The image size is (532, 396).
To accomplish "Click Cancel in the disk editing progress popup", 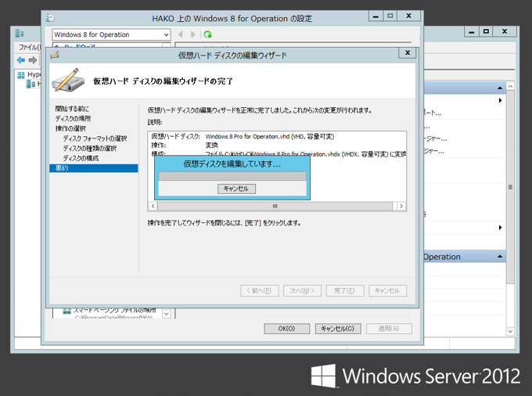I will coord(236,189).
